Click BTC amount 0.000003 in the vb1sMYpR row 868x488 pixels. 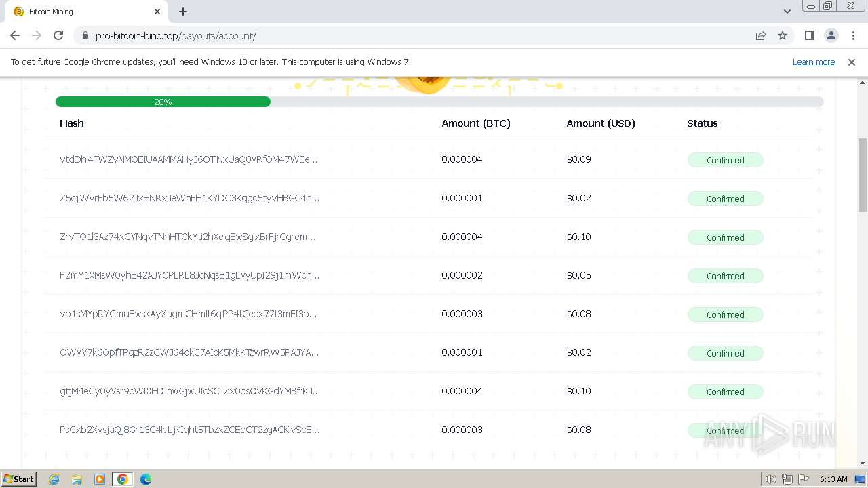coord(462,314)
